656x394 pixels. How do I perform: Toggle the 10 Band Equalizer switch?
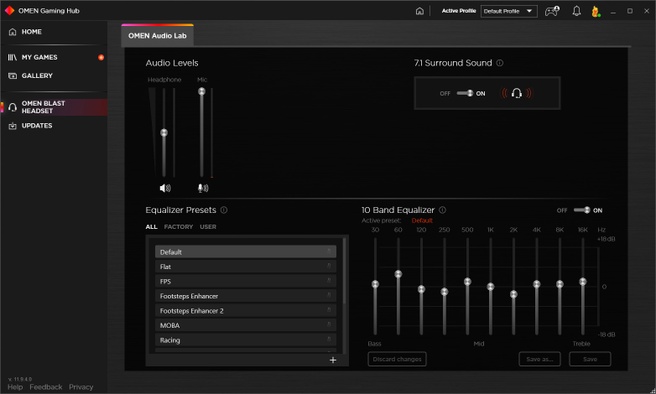click(582, 210)
